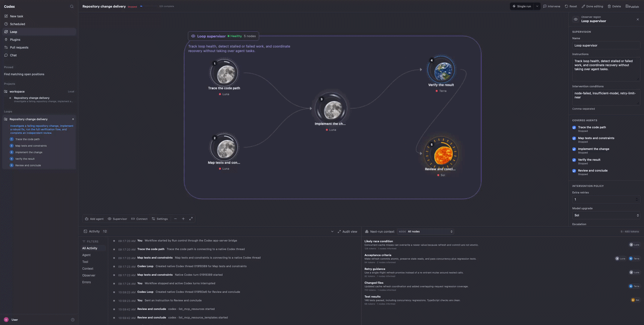Select the Review and conclude sun node
The width and height of the screenshot is (644, 325).
point(441,153)
